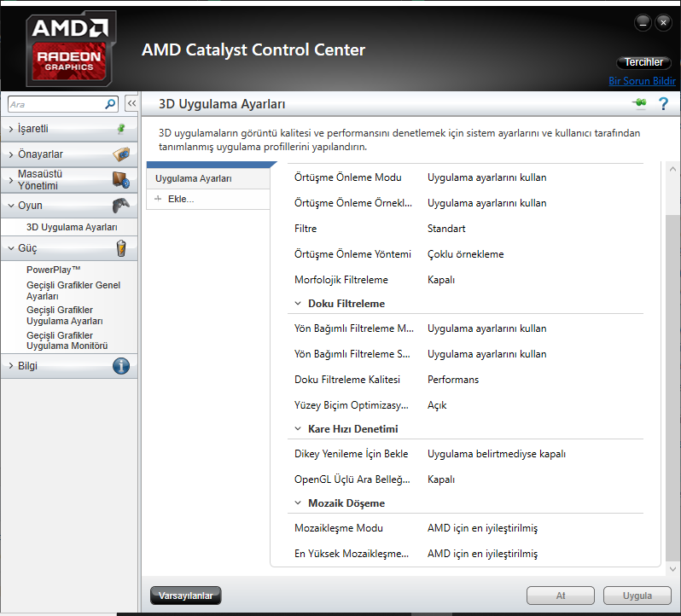Change Mozaikleşme Modu value
681x616 pixels.
coord(482,528)
